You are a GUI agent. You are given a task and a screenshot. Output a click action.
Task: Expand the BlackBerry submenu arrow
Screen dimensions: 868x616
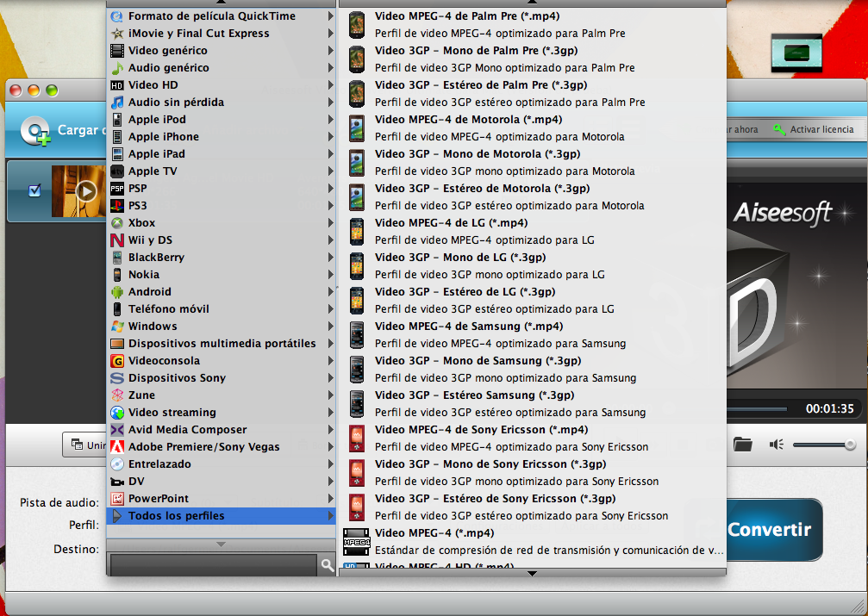330,258
